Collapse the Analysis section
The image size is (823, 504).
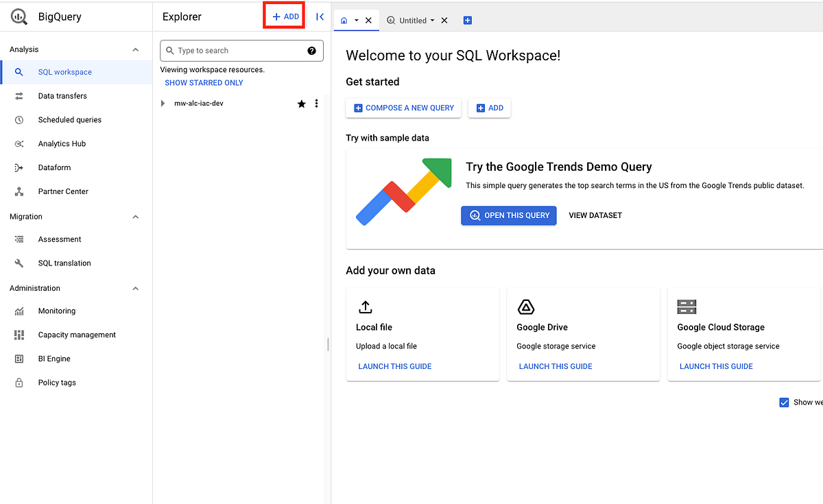pyautogui.click(x=136, y=49)
